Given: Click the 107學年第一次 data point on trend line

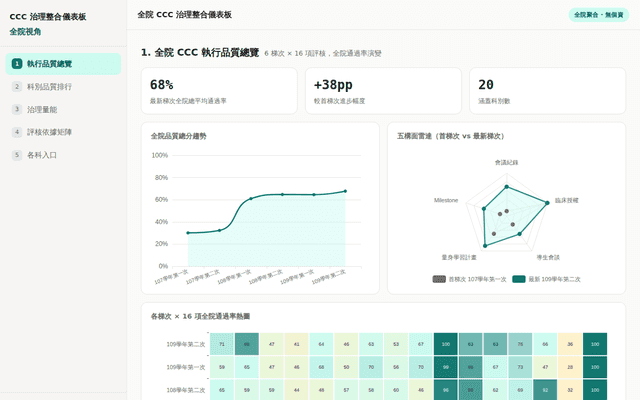Looking at the screenshot, I should click(188, 233).
